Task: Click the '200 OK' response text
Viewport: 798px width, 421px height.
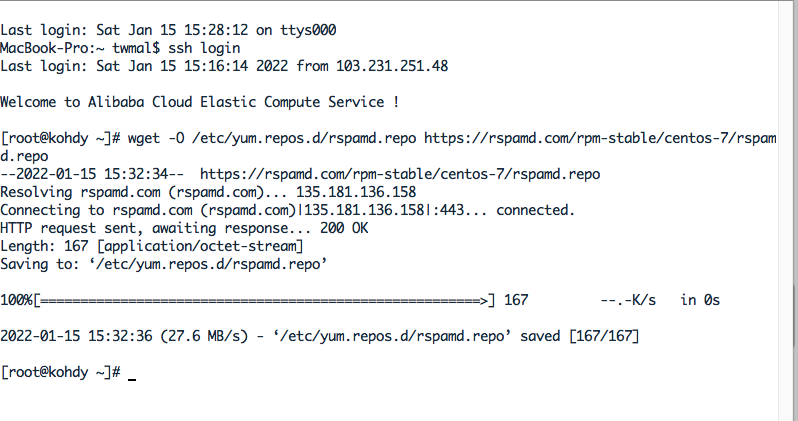Action: tap(344, 228)
